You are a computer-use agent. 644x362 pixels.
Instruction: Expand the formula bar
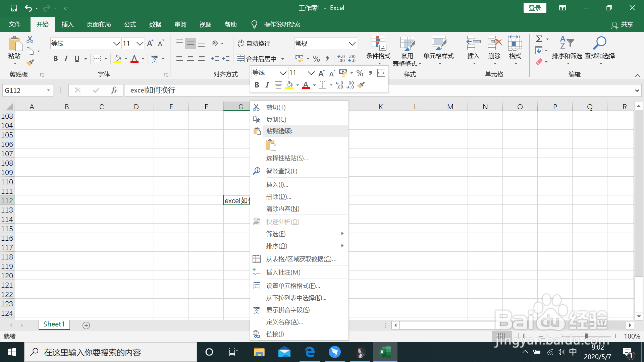[x=637, y=90]
